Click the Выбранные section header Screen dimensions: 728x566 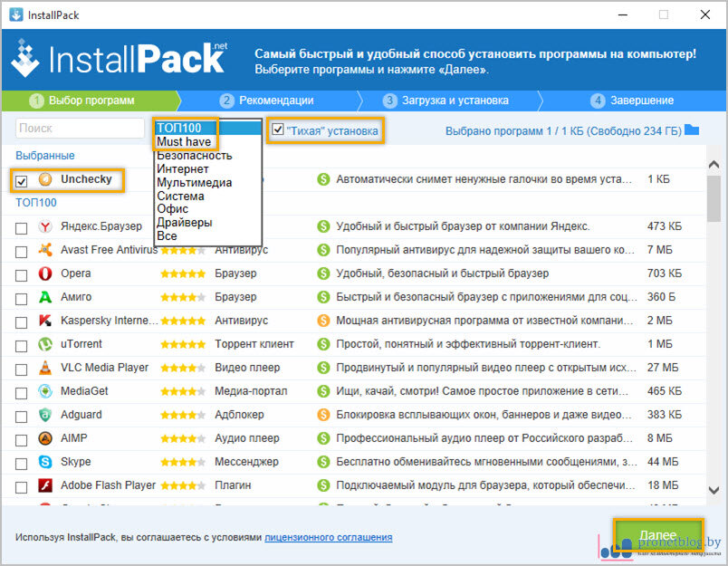pos(45,156)
